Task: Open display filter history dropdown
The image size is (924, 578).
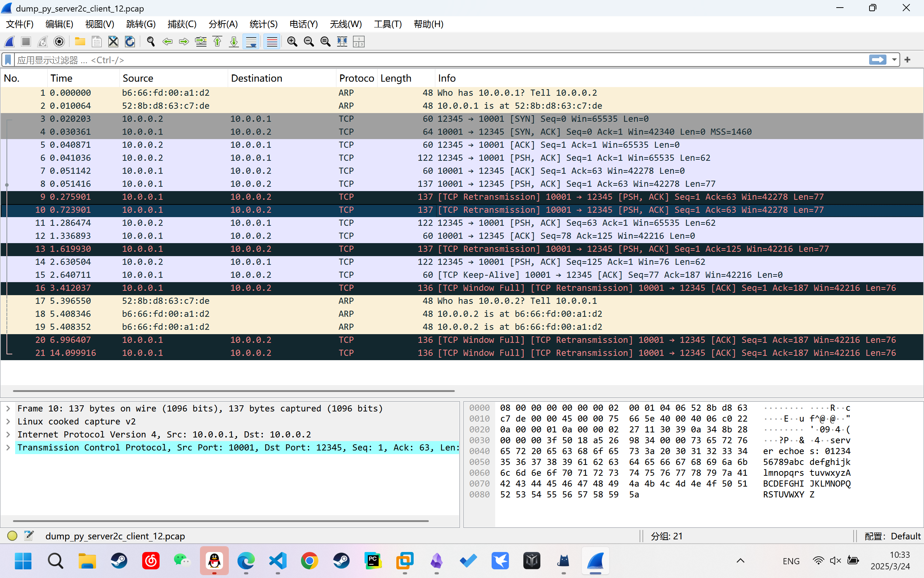Action: [894, 60]
